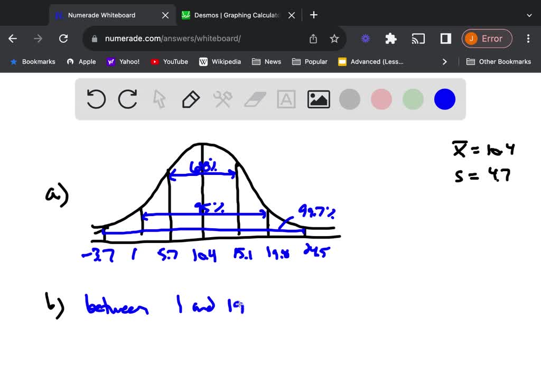The width and height of the screenshot is (541, 392).
Task: Click the numerade.com address bar
Action: (x=201, y=39)
